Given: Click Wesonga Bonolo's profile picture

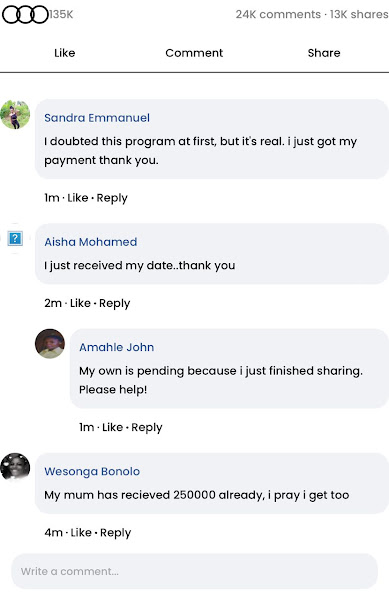Looking at the screenshot, I should click(x=15, y=467).
